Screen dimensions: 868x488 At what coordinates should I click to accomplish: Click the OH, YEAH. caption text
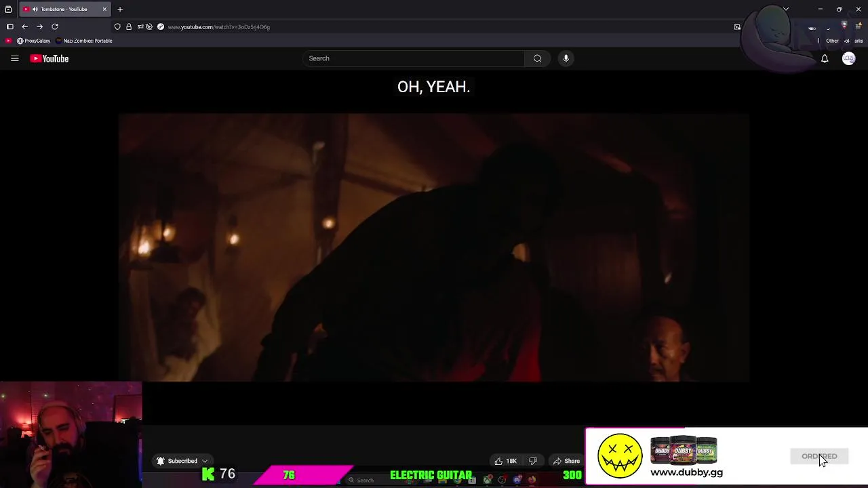click(x=433, y=87)
